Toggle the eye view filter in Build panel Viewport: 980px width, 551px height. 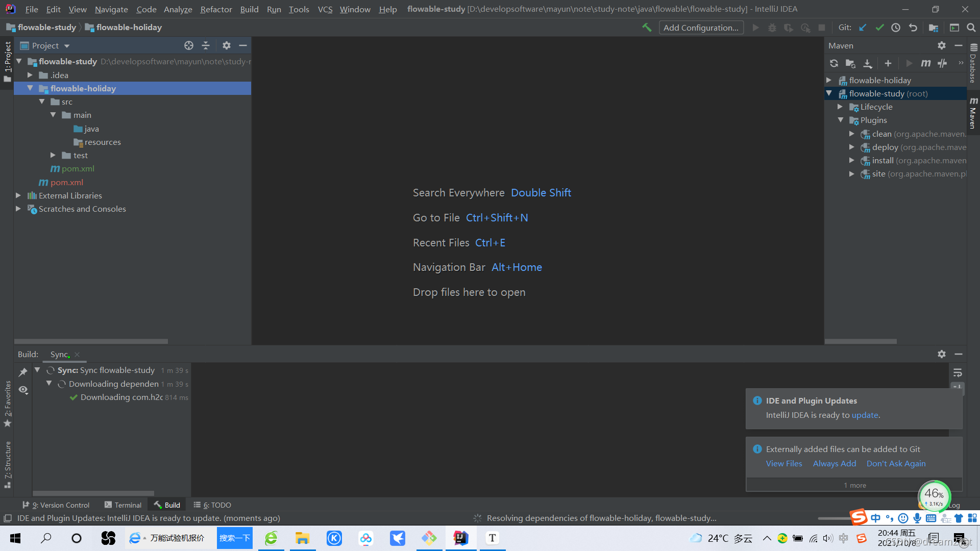point(23,390)
